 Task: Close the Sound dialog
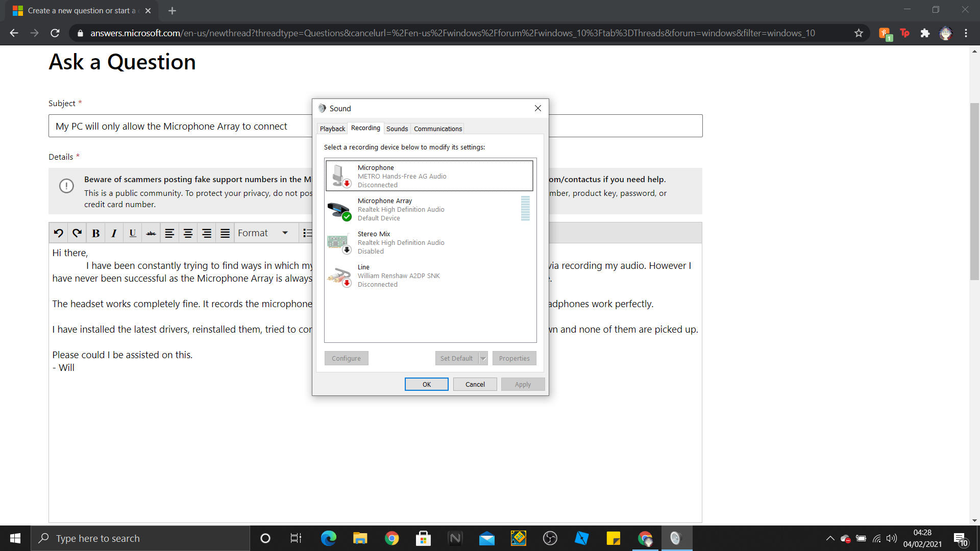coord(537,108)
